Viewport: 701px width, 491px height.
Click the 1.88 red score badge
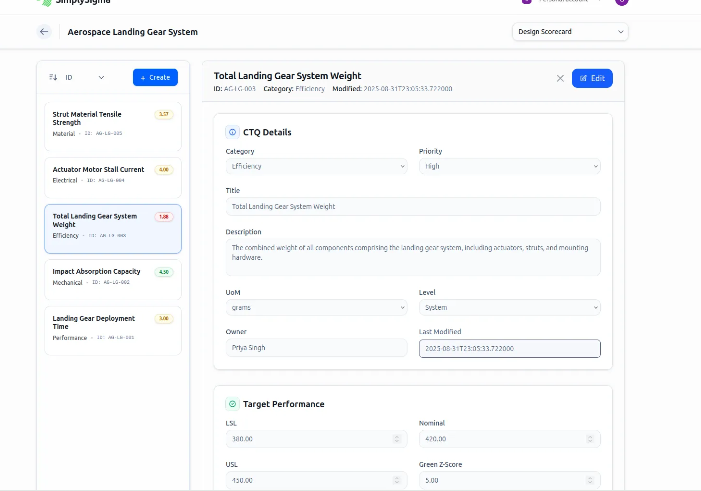(164, 217)
